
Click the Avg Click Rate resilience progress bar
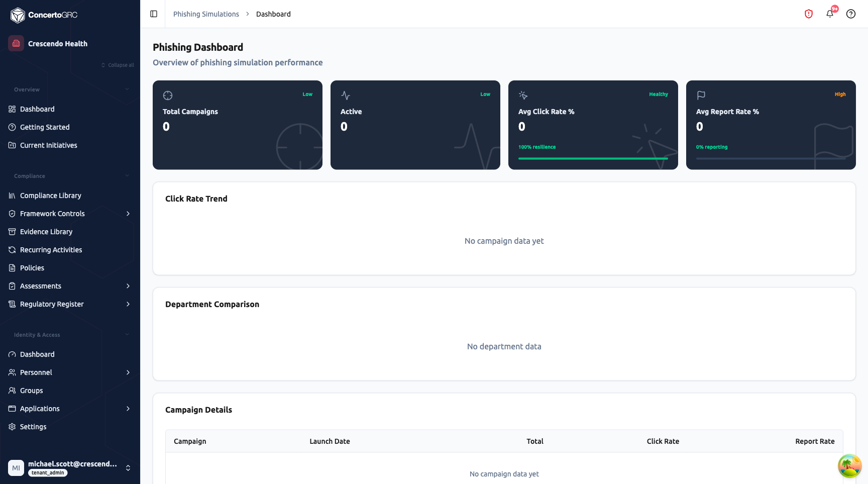[x=593, y=158]
